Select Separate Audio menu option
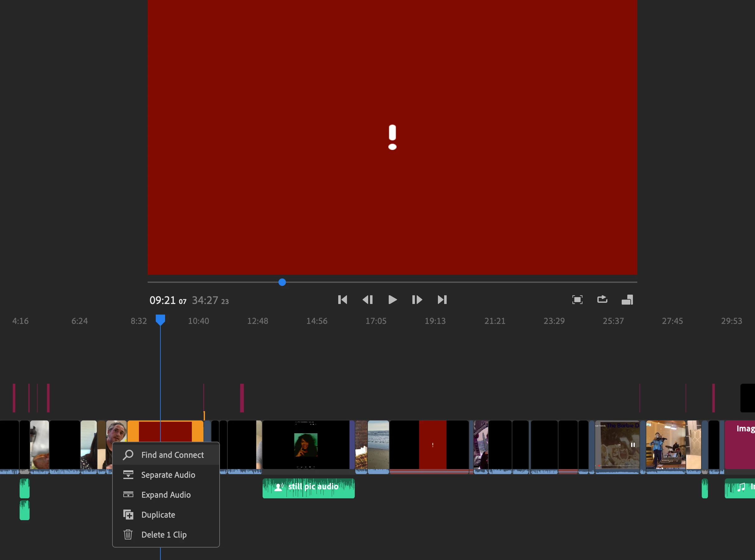Screen dimensions: 755x560 168,475
